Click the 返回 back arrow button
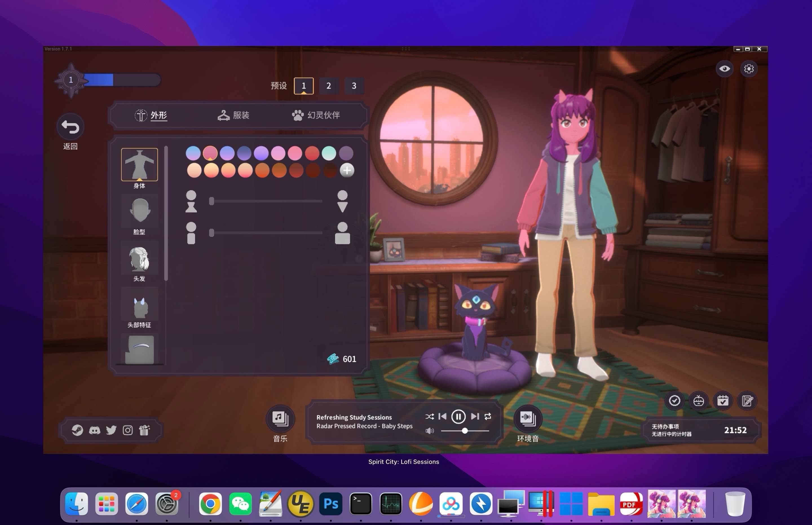 coord(70,127)
